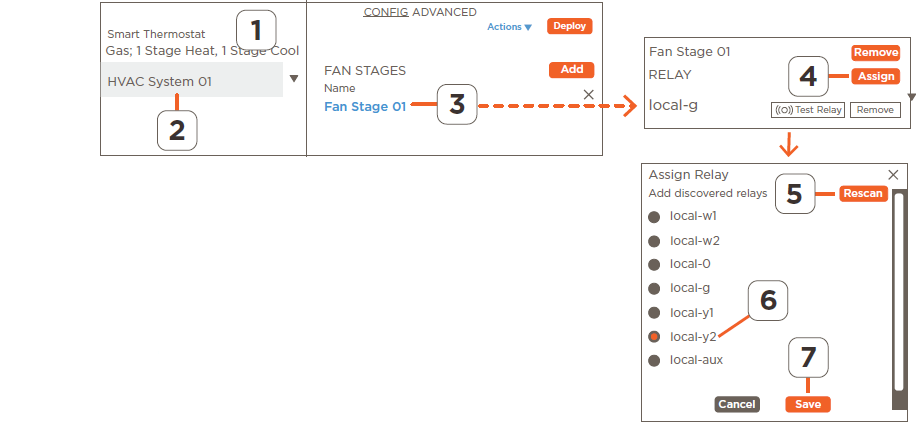Choose the local-aux relay radio button
918x427 pixels.
click(x=654, y=361)
